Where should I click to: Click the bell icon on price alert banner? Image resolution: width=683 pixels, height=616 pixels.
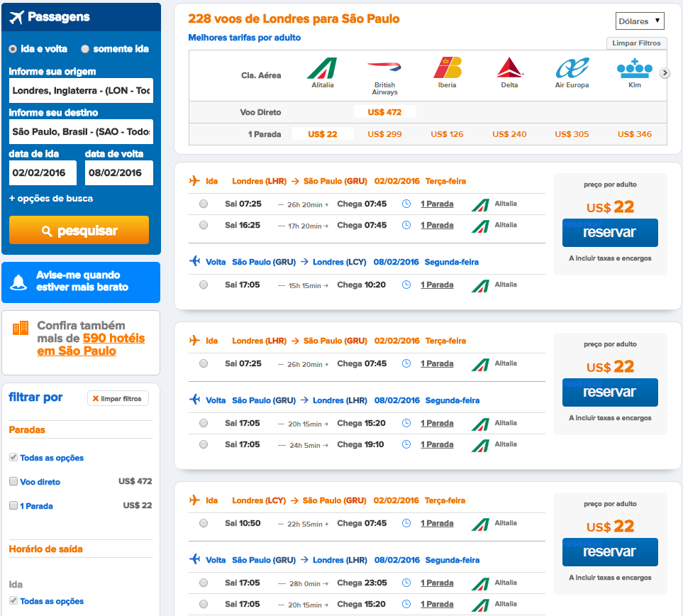[x=18, y=282]
